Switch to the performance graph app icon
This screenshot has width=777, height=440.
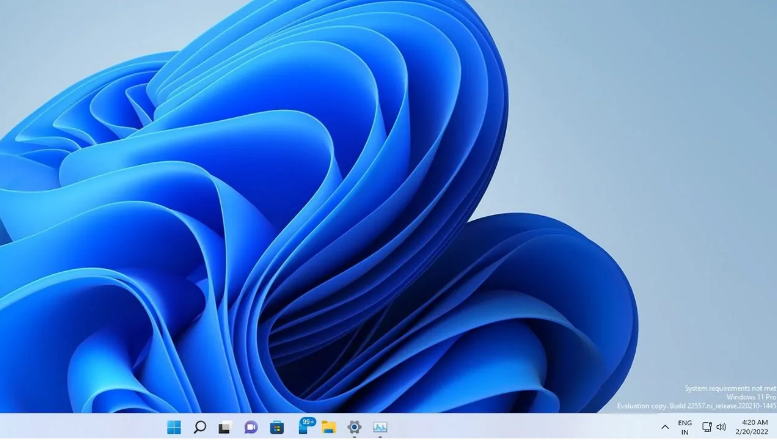pyautogui.click(x=380, y=427)
